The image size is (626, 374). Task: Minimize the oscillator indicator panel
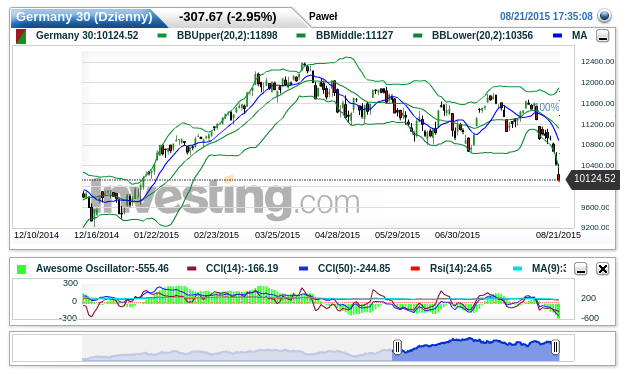tap(581, 269)
